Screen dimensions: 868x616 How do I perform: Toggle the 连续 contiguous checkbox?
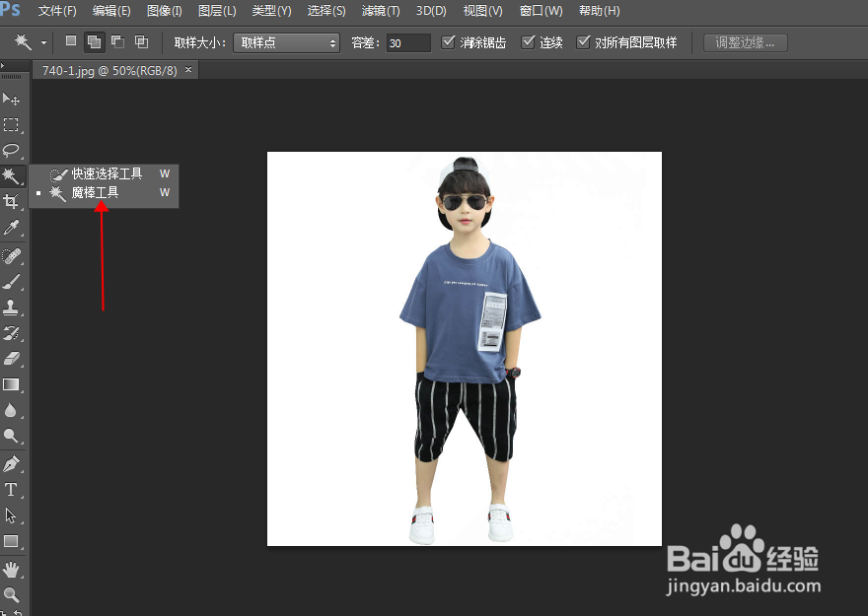(528, 42)
